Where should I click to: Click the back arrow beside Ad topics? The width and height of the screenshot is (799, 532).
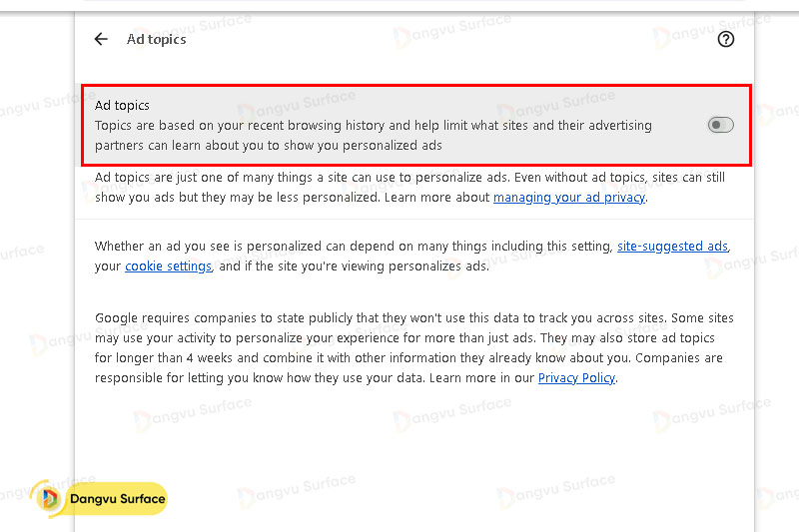[101, 39]
